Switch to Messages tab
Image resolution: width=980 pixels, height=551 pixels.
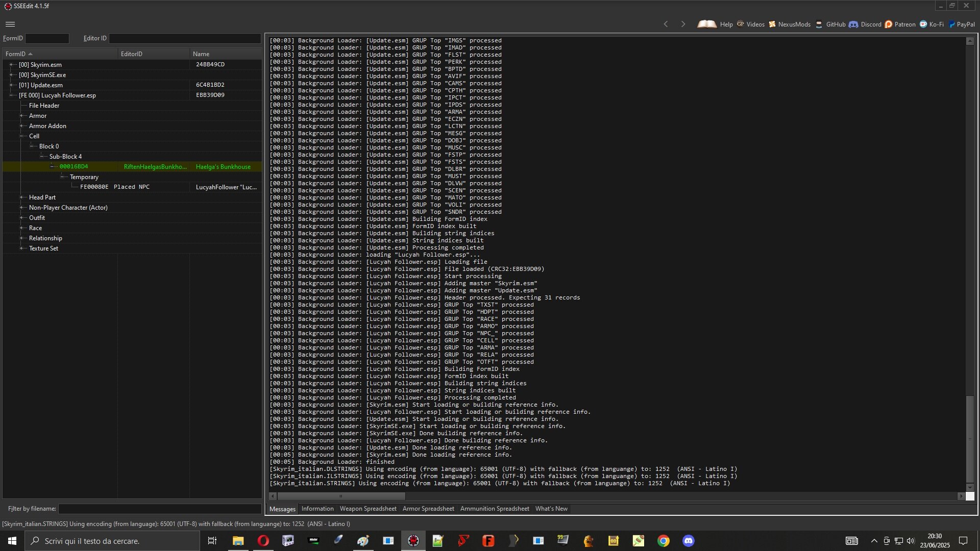282,509
